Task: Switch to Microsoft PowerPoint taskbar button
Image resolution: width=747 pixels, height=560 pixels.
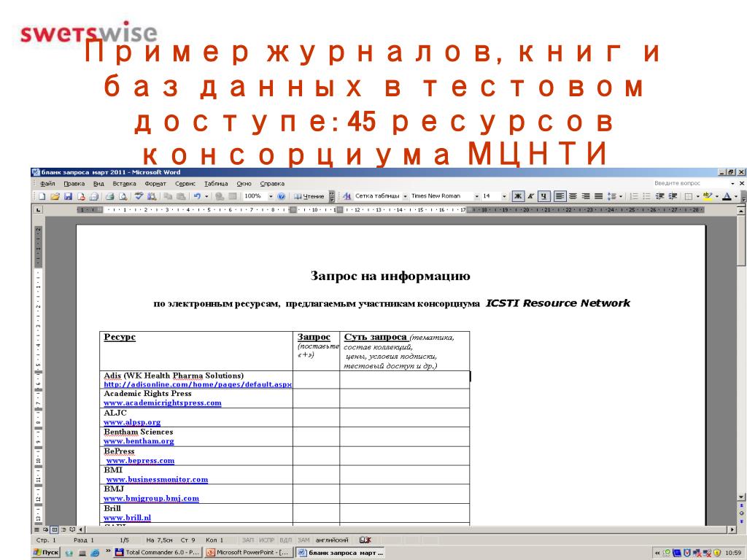Action: pos(249,553)
